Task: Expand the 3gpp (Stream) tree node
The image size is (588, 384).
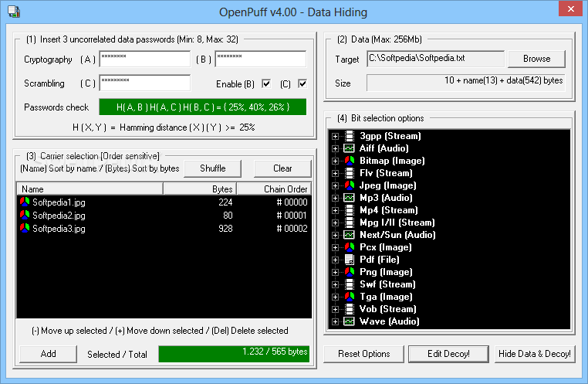Action: coord(335,136)
